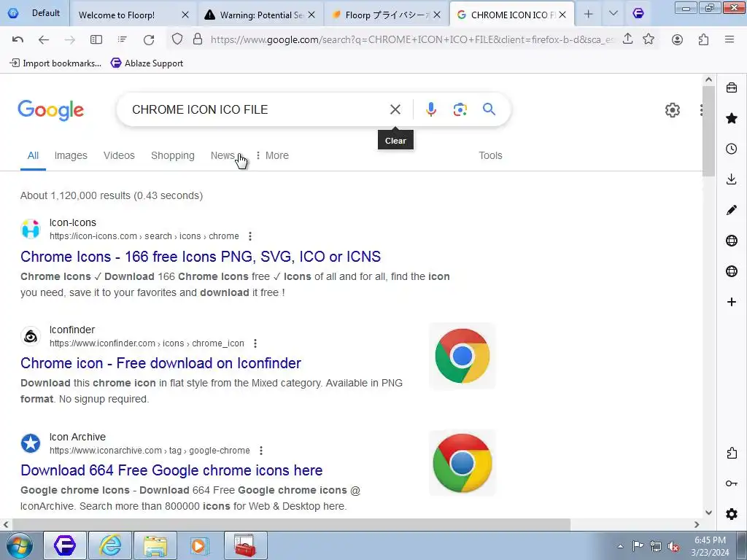Bookmark this page with star icon
747x560 pixels.
pos(649,39)
